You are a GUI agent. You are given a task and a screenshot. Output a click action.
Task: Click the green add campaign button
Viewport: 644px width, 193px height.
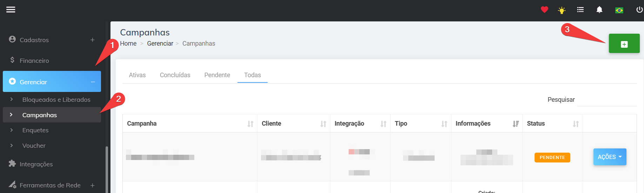[x=624, y=44]
